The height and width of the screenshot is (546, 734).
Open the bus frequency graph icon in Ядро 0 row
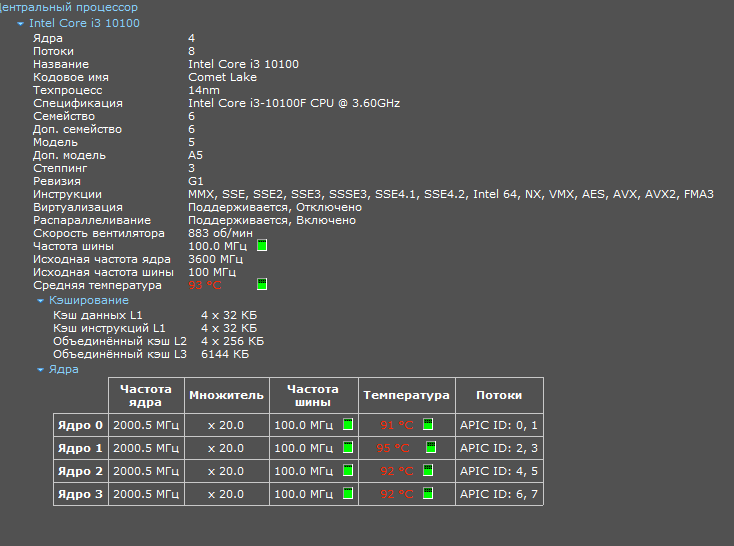[348, 424]
